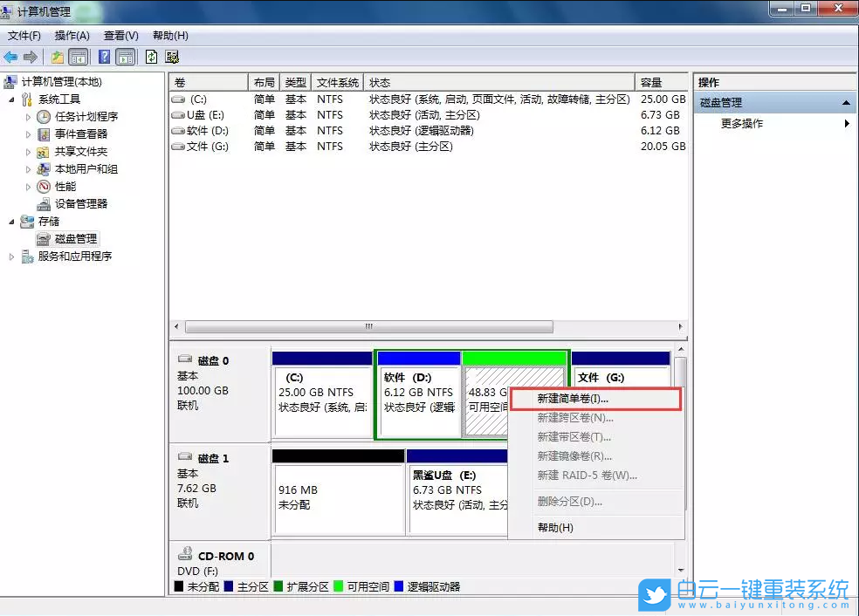This screenshot has width=859, height=616.
Task: Open the 操作(A) menu
Action: (72, 36)
